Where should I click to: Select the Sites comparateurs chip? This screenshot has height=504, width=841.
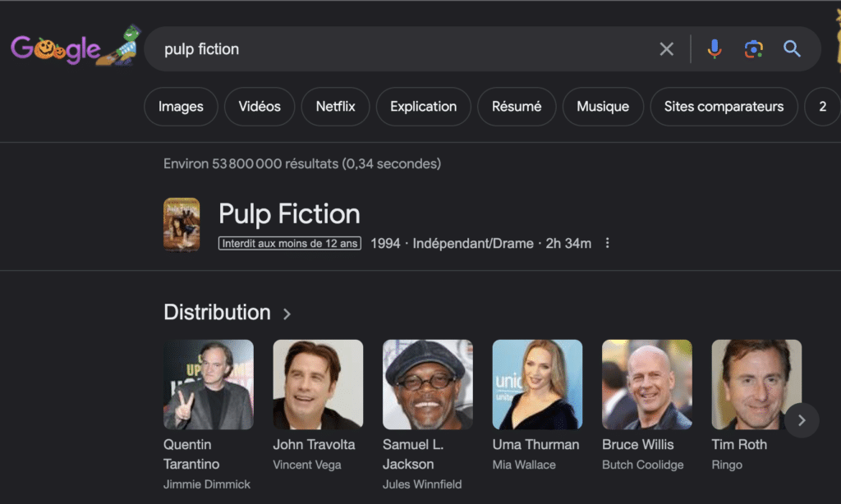724,107
